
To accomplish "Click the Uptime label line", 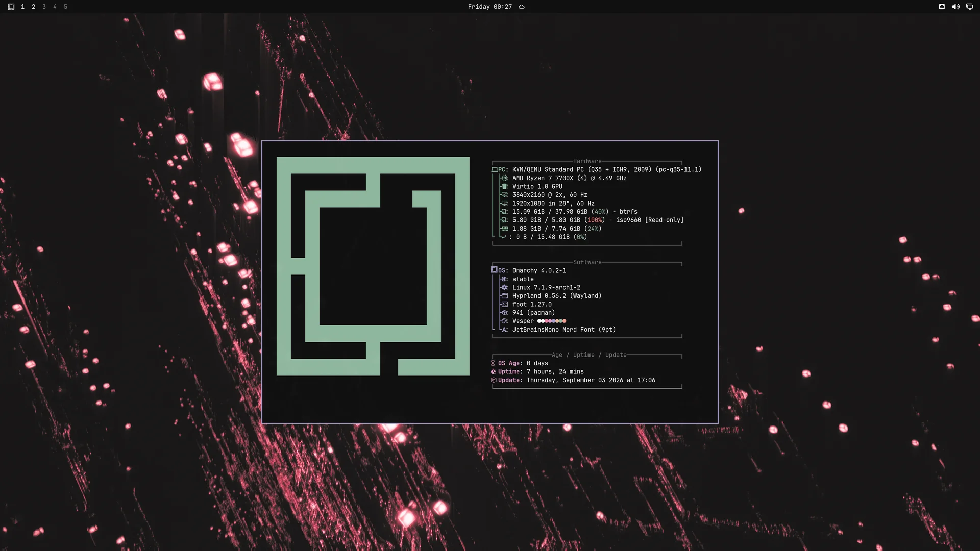I will click(537, 372).
